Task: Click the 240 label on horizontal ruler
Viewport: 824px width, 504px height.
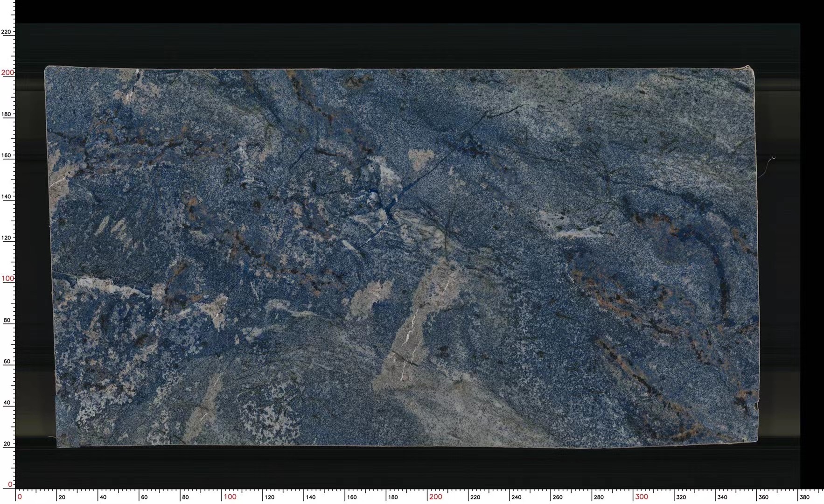Action: point(517,497)
